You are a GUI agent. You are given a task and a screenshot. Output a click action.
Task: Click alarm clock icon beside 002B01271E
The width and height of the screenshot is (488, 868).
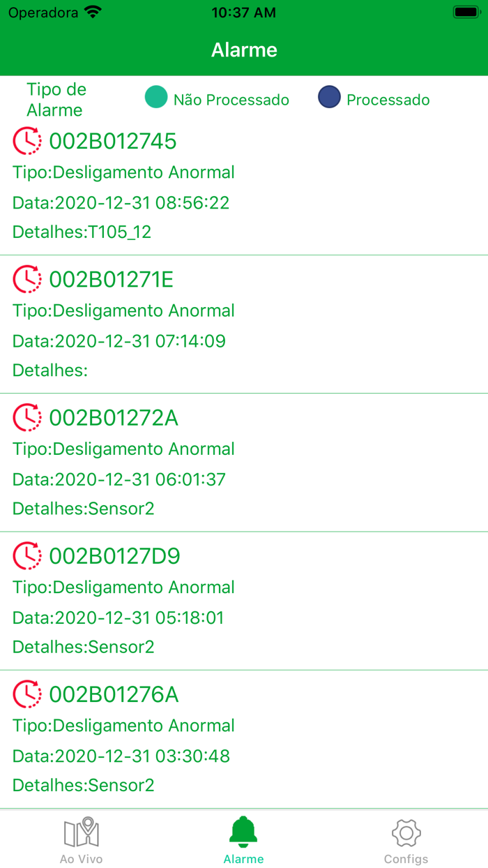27,279
